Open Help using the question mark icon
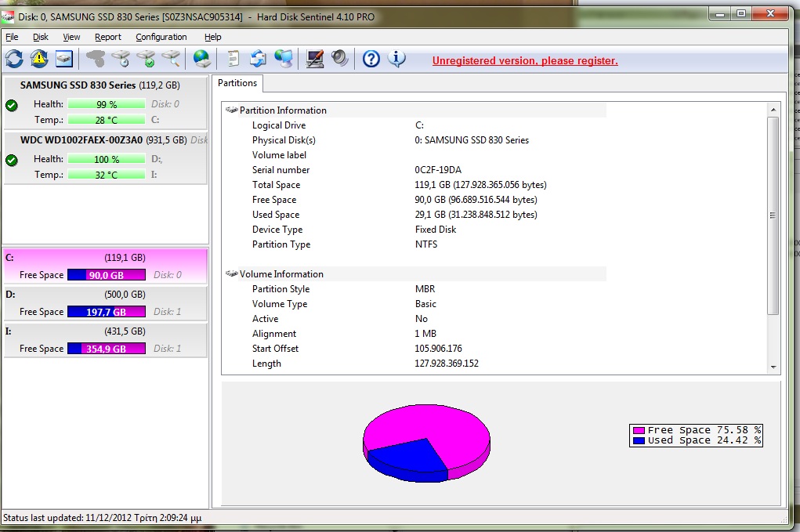 [371, 60]
